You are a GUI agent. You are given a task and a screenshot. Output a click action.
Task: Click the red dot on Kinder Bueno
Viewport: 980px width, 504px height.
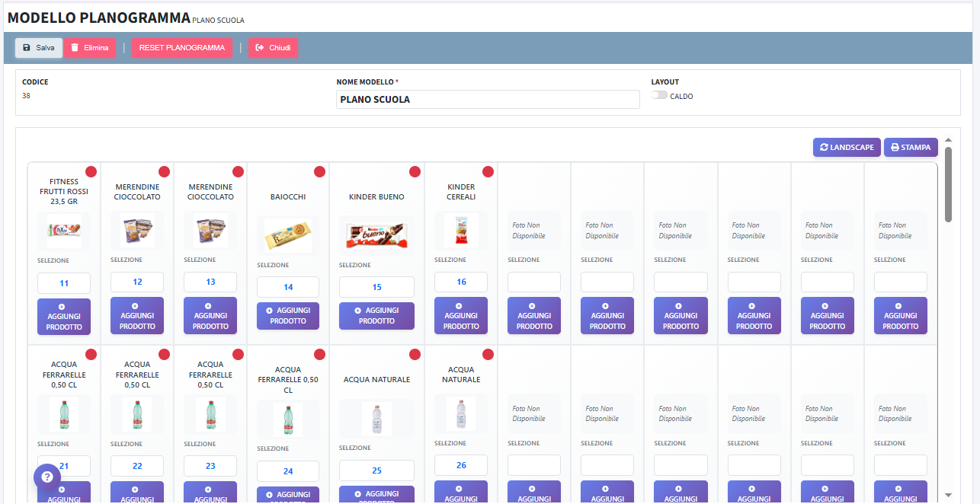[x=415, y=171]
